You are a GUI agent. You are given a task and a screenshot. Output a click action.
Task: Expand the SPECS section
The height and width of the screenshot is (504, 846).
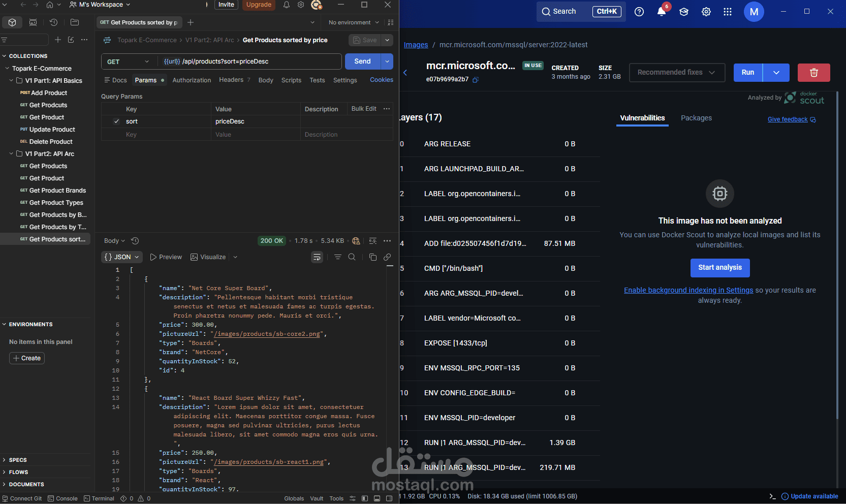coord(18,460)
